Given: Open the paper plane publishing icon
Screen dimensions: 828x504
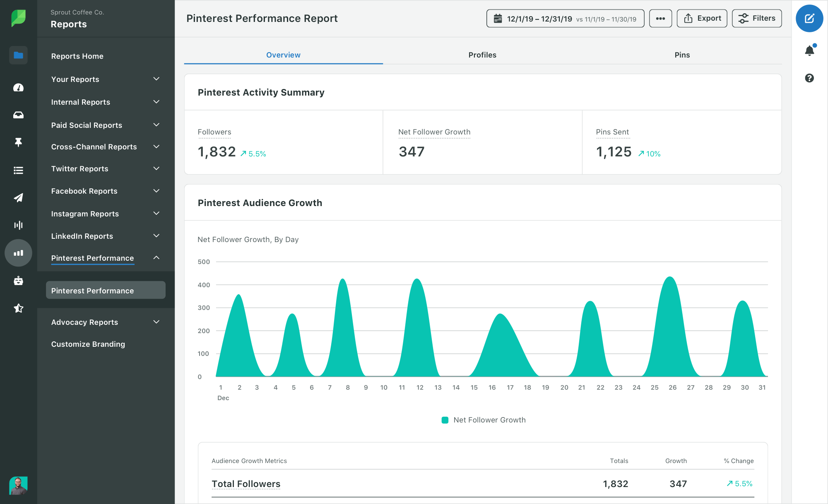Looking at the screenshot, I should [18, 198].
